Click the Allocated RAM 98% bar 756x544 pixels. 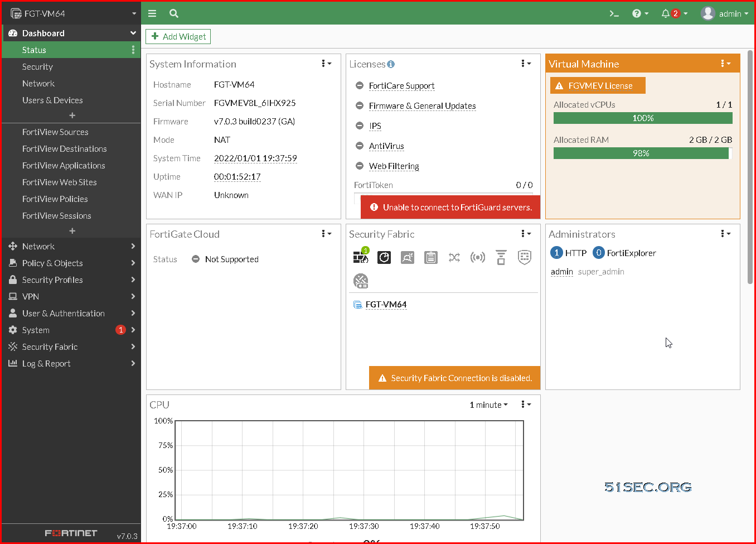click(x=643, y=153)
